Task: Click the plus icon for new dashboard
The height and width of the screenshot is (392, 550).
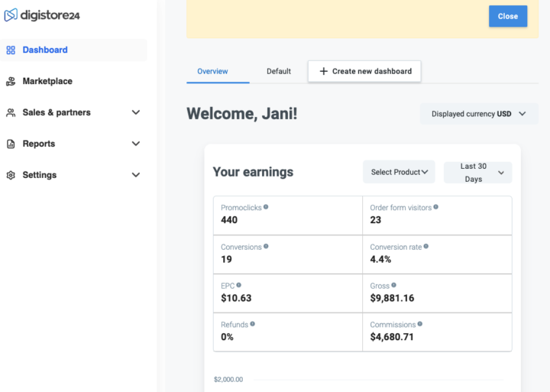Action: [323, 71]
